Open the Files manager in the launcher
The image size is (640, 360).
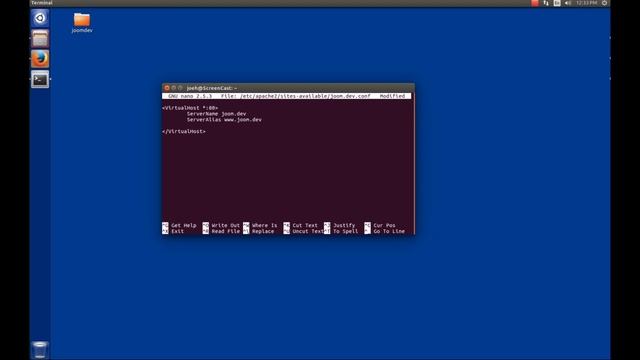[40, 39]
